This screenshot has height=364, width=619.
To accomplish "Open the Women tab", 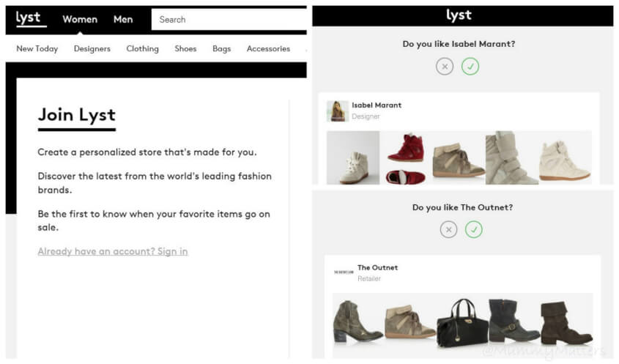I will pos(80,19).
